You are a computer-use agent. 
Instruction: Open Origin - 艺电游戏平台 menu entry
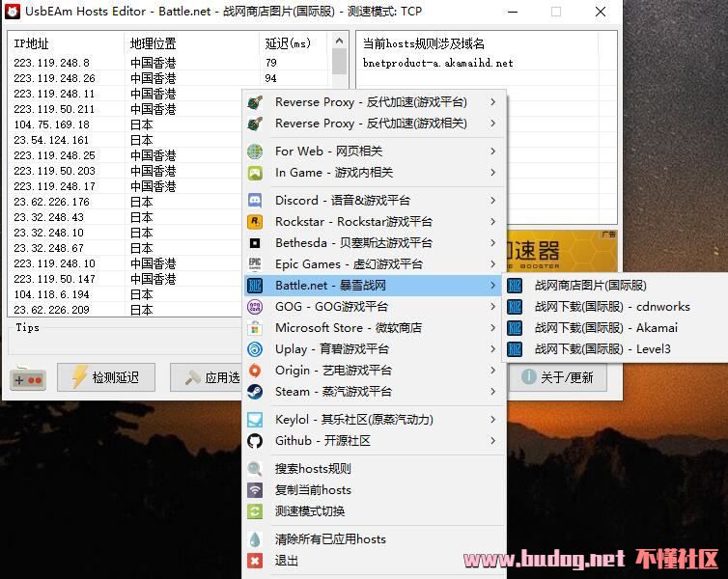point(373,371)
